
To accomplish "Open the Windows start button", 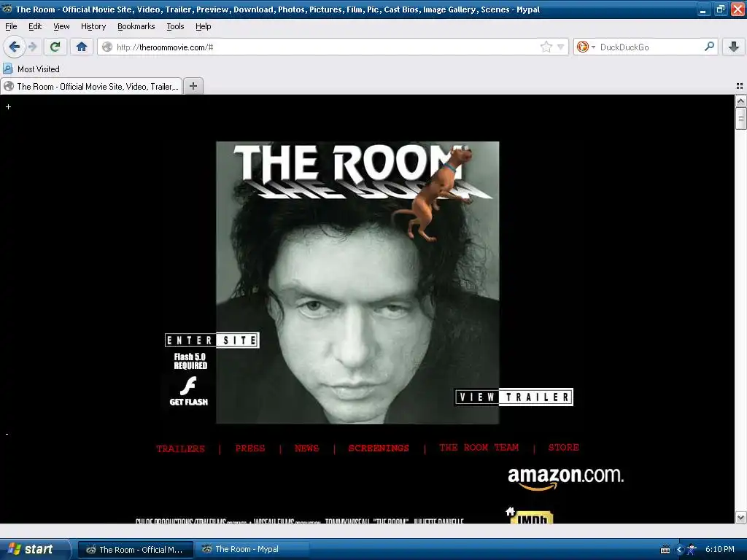I will [34, 549].
